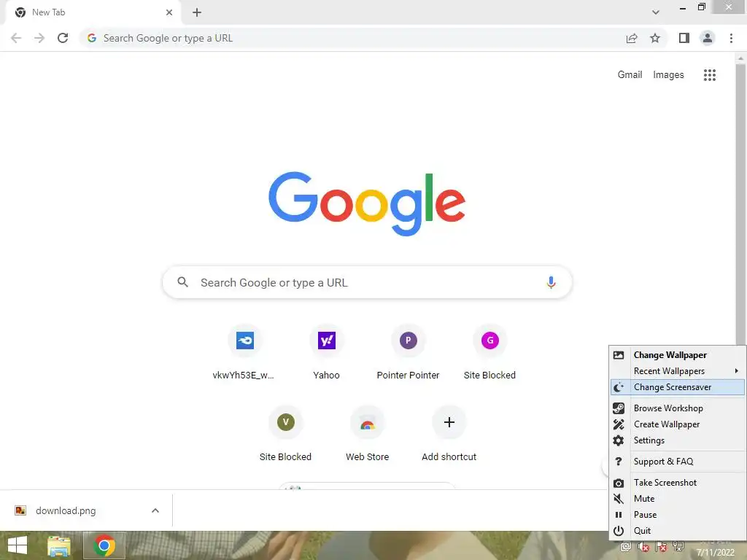Open the Images link
Image resolution: width=747 pixels, height=560 pixels.
668,75
